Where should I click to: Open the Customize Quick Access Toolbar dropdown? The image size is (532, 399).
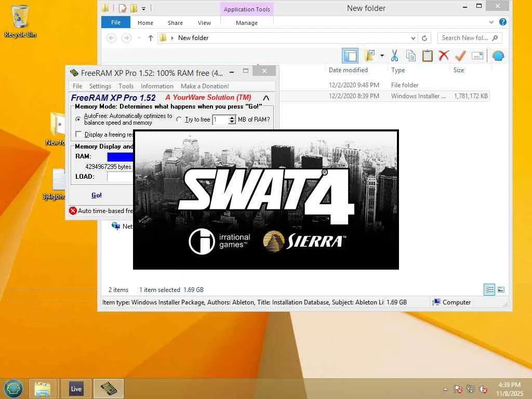pyautogui.click(x=143, y=8)
